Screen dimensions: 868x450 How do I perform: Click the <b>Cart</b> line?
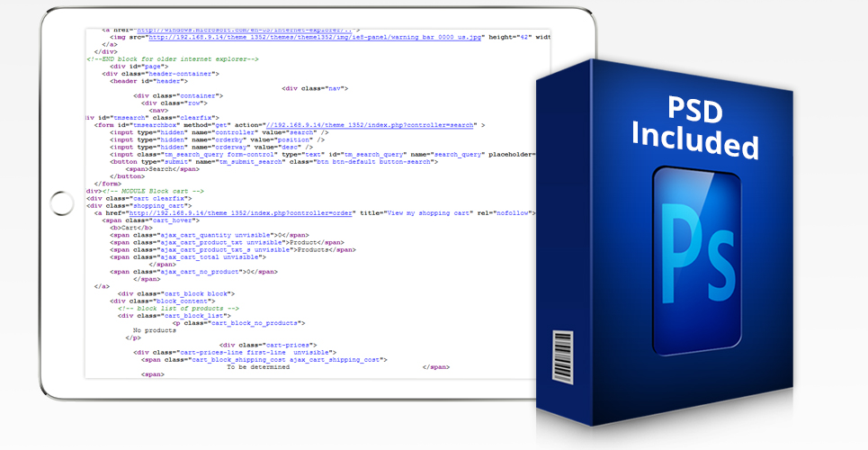[x=131, y=228]
